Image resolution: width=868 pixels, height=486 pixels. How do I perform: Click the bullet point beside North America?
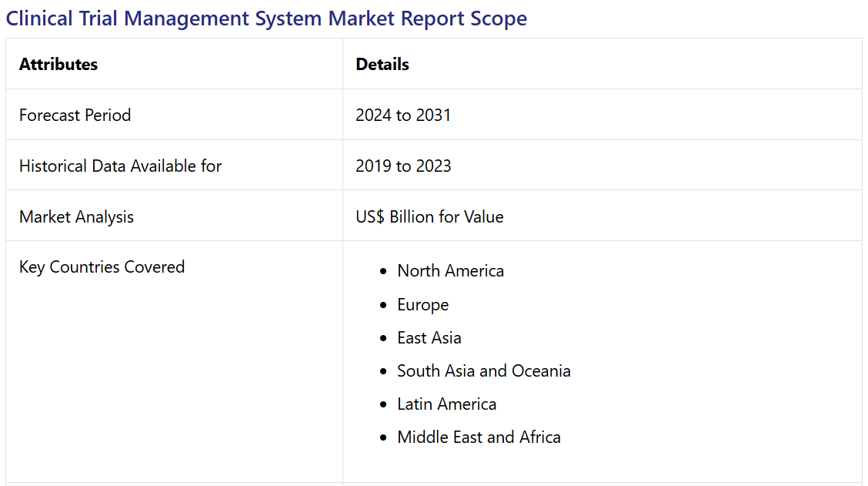click(383, 272)
